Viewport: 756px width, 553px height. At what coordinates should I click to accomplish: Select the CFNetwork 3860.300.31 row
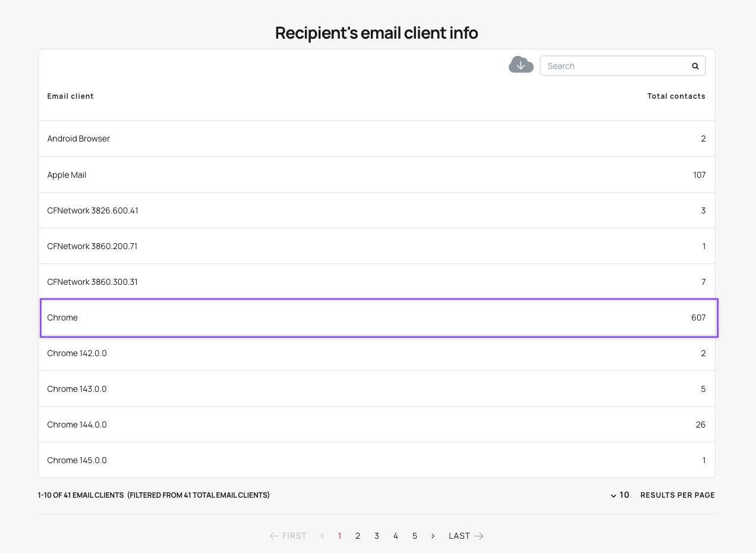pyautogui.click(x=377, y=282)
